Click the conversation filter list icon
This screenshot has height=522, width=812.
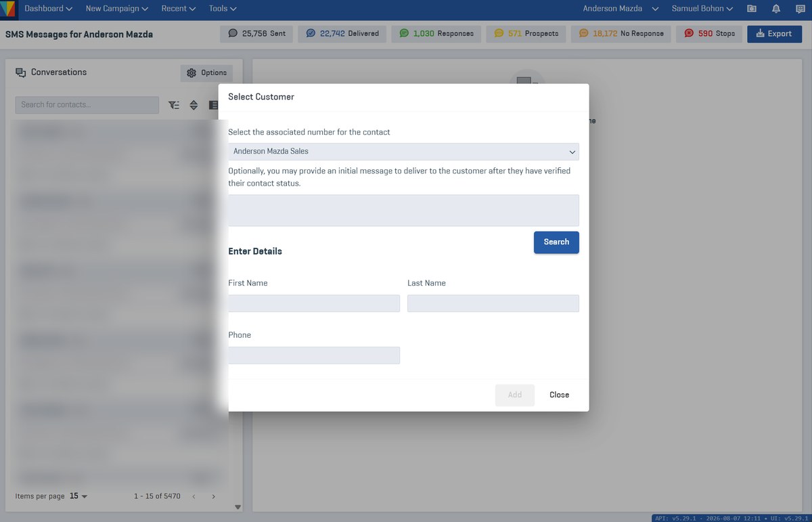point(174,105)
